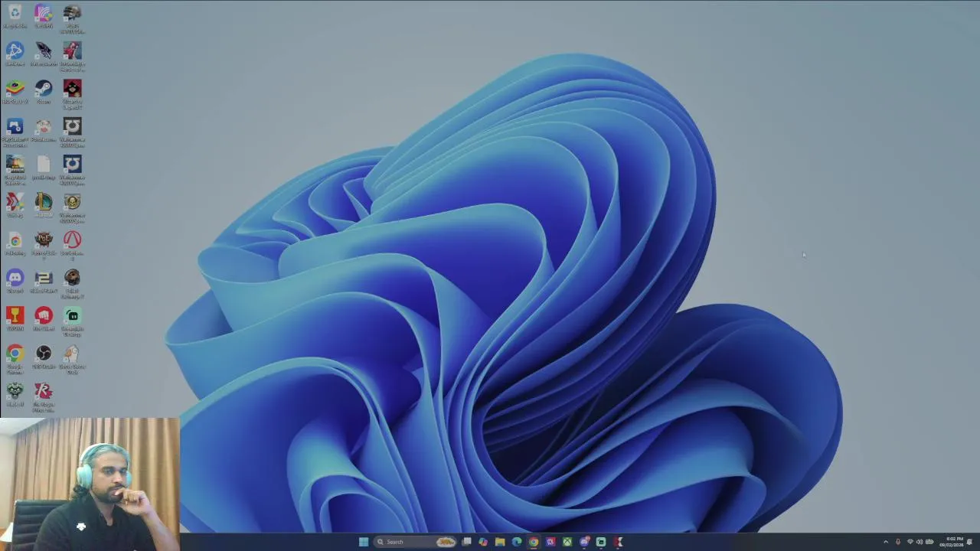The image size is (980, 551).
Task: Select the blank white file desktop icon
Action: point(44,168)
